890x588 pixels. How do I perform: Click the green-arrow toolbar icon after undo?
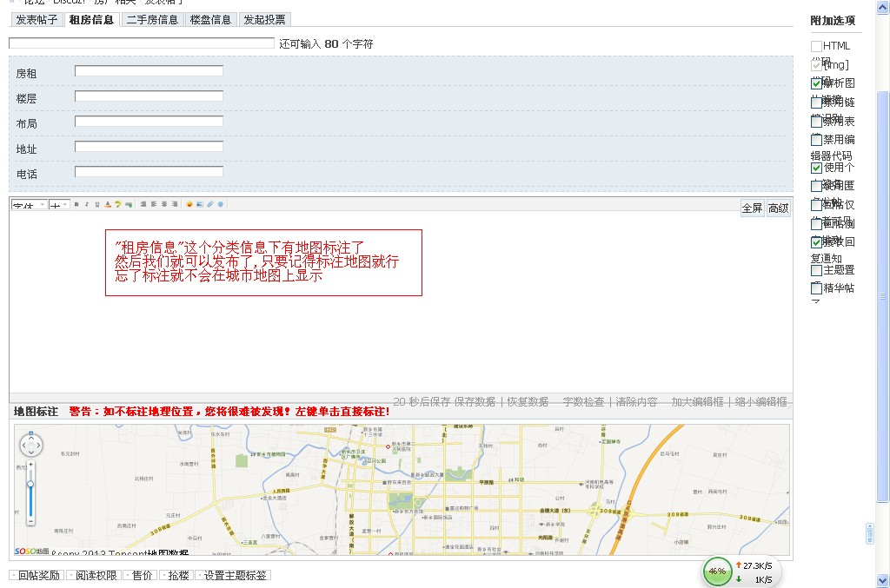pos(129,204)
